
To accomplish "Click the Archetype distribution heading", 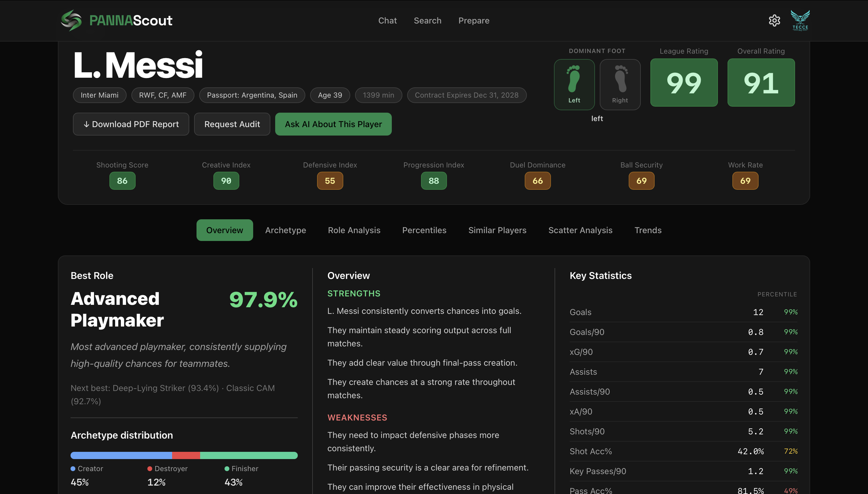I will coord(121,435).
